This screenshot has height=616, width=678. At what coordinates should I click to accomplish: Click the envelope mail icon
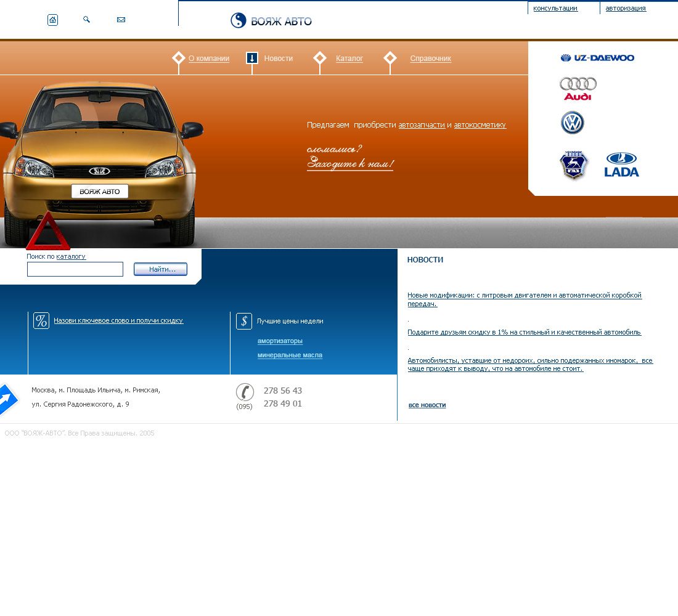121,20
